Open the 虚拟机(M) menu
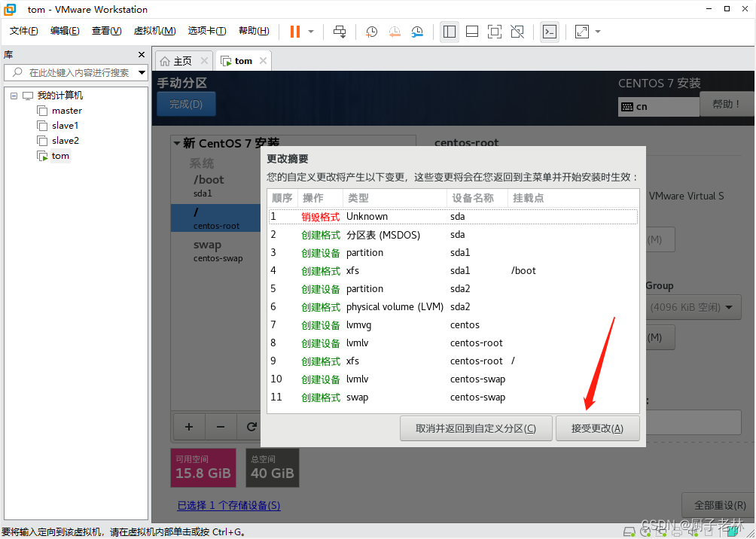The height and width of the screenshot is (539, 756). pyautogui.click(x=155, y=31)
